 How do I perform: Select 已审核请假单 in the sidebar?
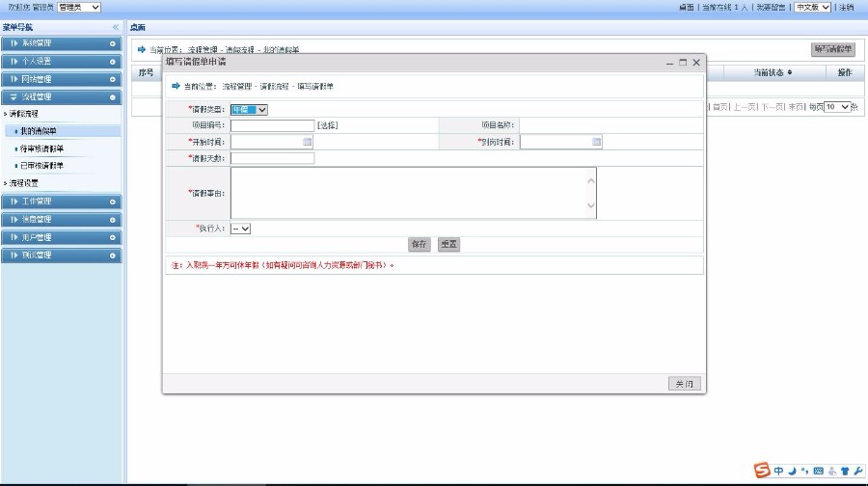click(41, 166)
